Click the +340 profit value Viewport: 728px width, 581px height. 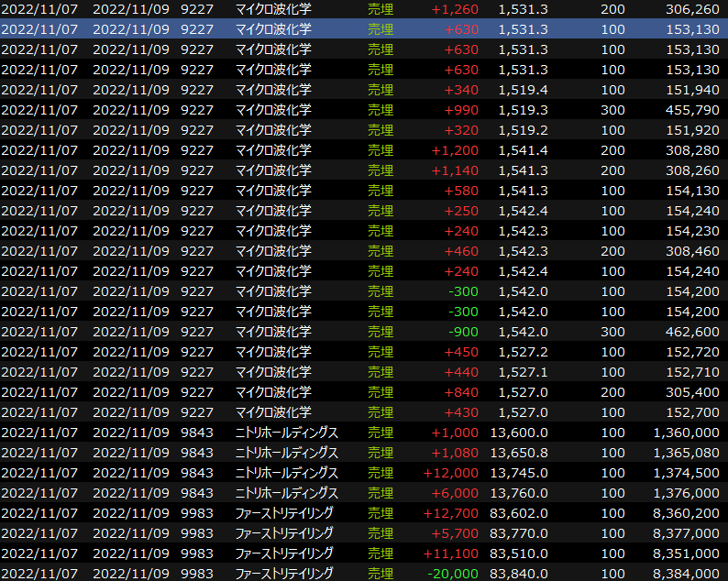(460, 90)
